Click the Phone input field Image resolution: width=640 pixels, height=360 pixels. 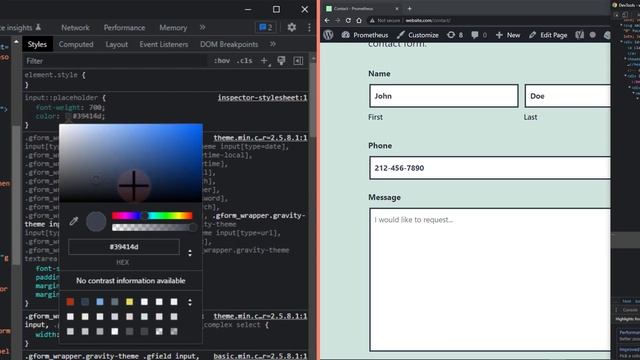pos(490,168)
